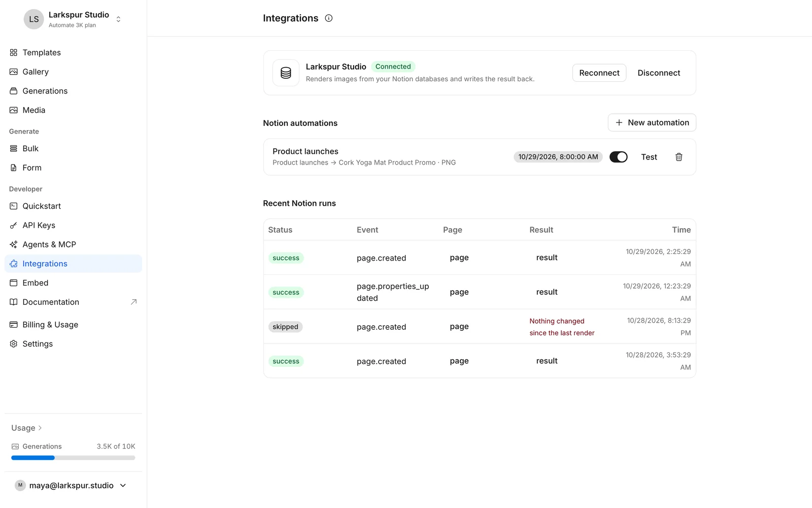This screenshot has height=508, width=812.
Task: Click the Billing & Usage card icon
Action: click(14, 325)
